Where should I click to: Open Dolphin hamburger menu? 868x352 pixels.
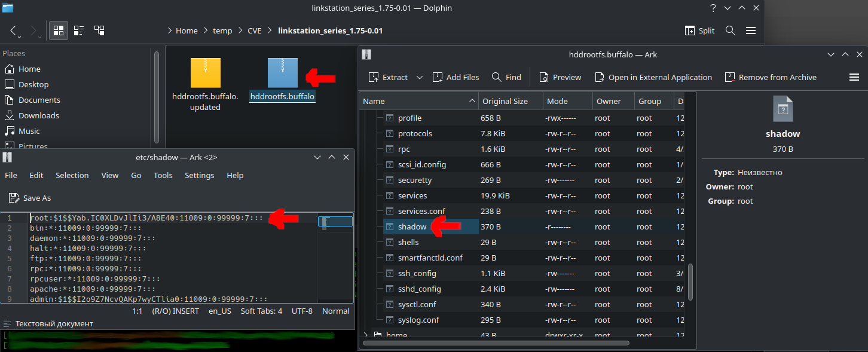point(751,30)
